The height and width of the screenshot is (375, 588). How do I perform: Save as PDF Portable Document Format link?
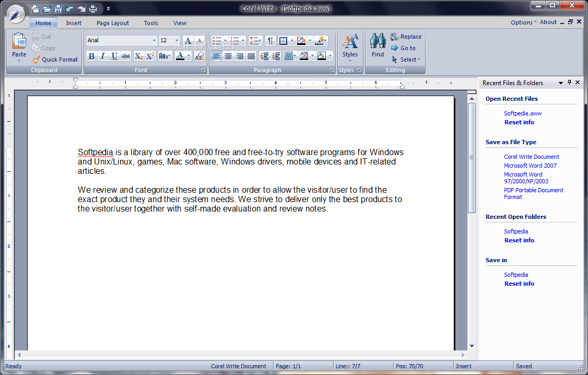click(533, 193)
